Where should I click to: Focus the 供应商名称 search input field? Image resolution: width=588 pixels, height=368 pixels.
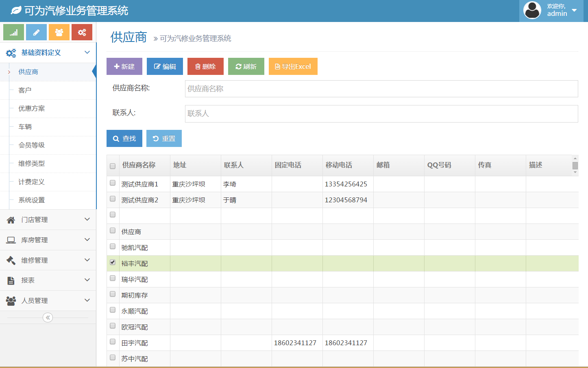[x=381, y=89]
